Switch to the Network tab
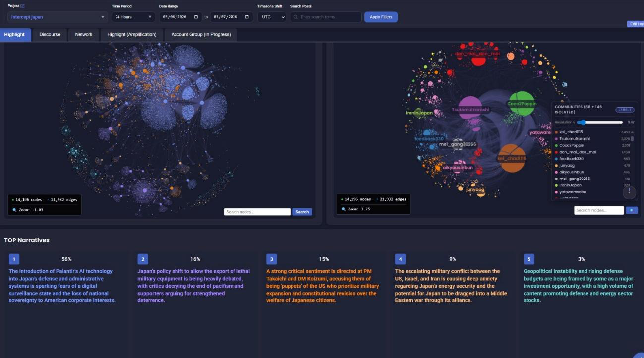 coord(84,34)
